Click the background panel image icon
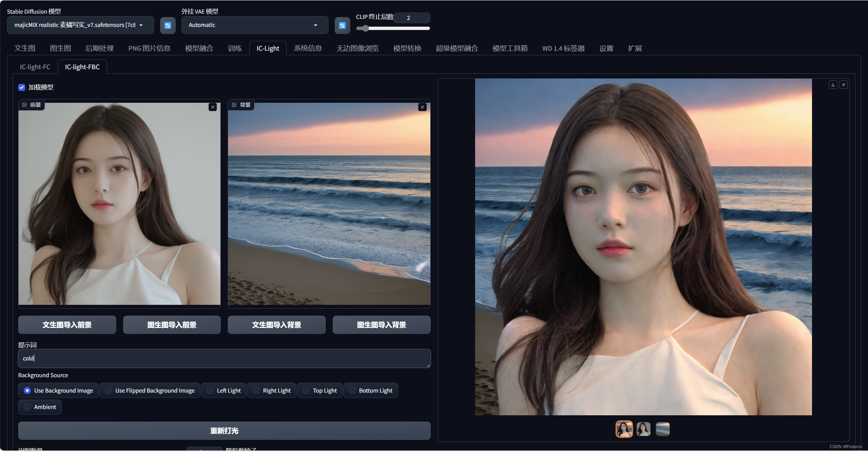The image size is (868, 452). (x=234, y=105)
